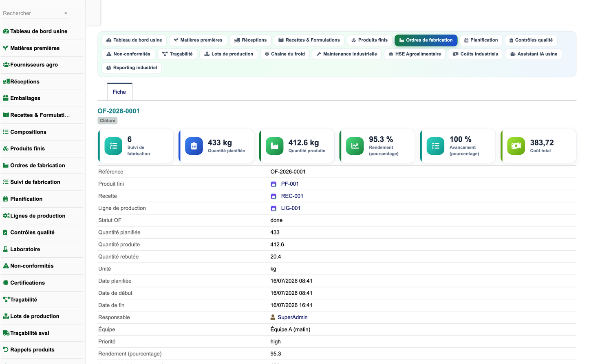Screen dimensions: 589x364
Task: Open the Planification tab in top navigation
Action: [x=481, y=40]
